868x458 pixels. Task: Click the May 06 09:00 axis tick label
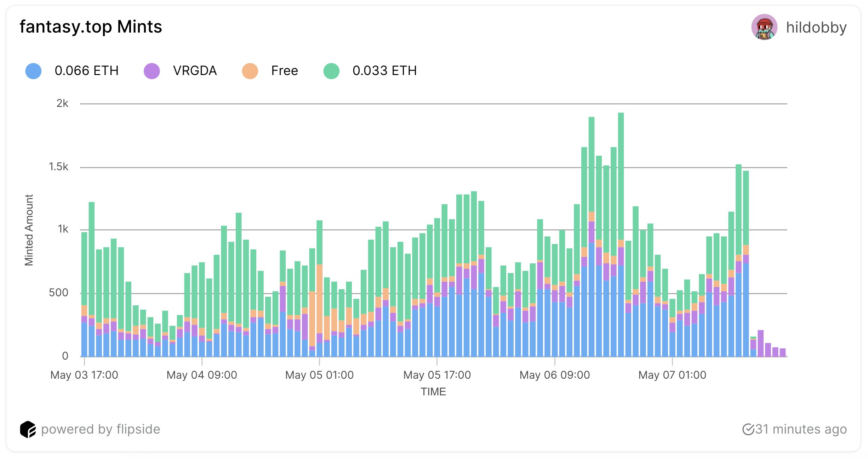(x=554, y=375)
